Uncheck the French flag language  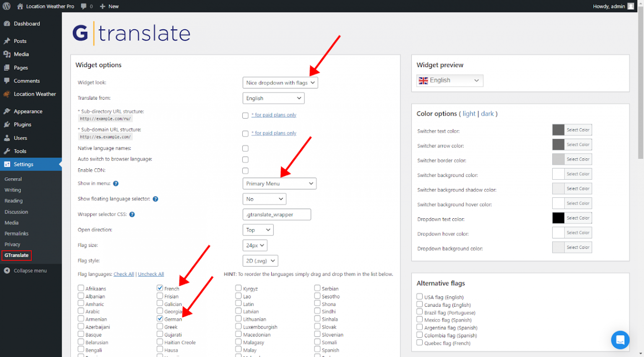tap(160, 288)
